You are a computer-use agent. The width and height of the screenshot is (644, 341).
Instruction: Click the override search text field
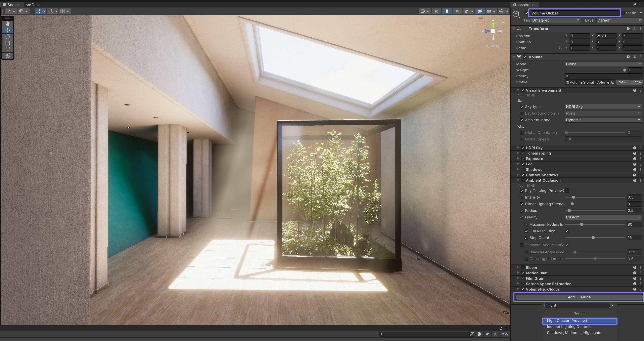tap(578, 305)
